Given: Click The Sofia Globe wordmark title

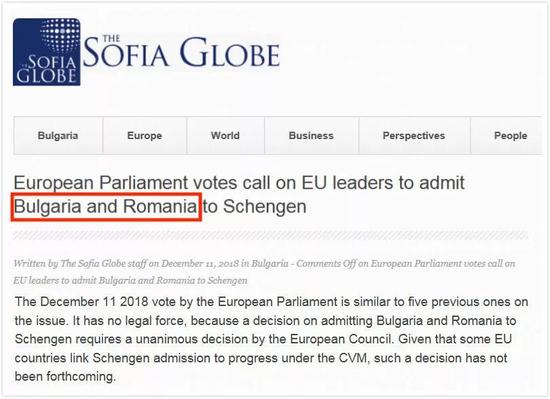Looking at the screenshot, I should pyautogui.click(x=181, y=51).
